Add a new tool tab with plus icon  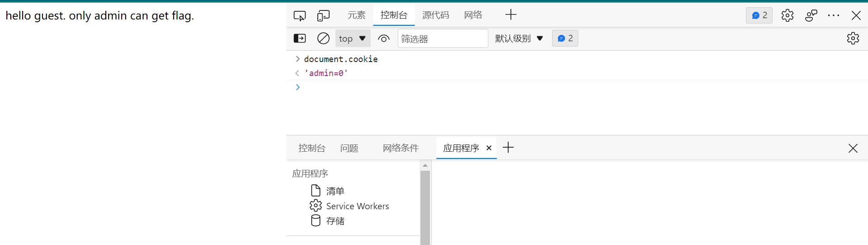click(x=511, y=15)
